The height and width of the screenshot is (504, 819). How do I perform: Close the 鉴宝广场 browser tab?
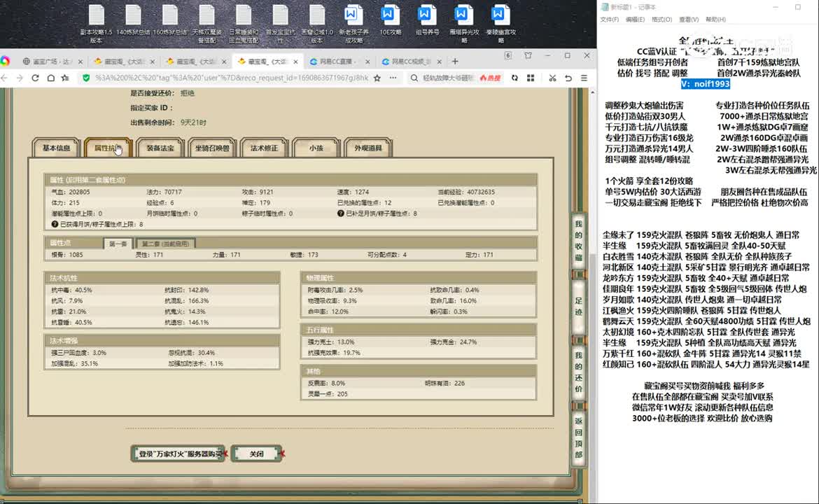coord(80,61)
